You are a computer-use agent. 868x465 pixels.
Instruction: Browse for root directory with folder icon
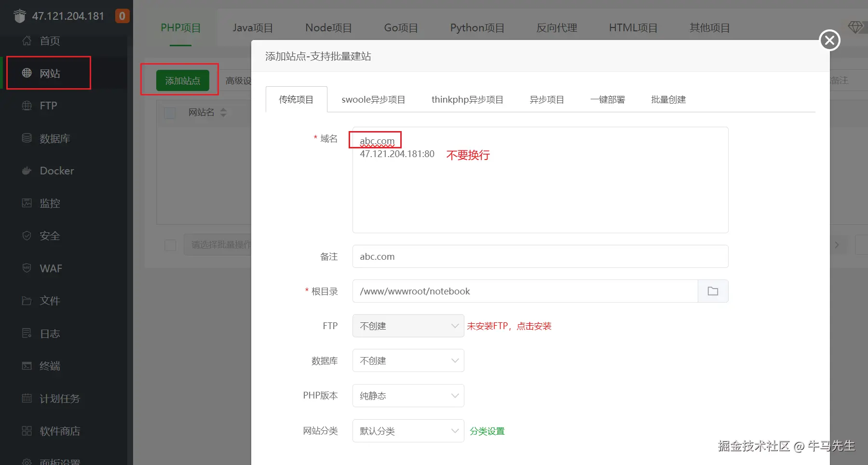point(713,291)
